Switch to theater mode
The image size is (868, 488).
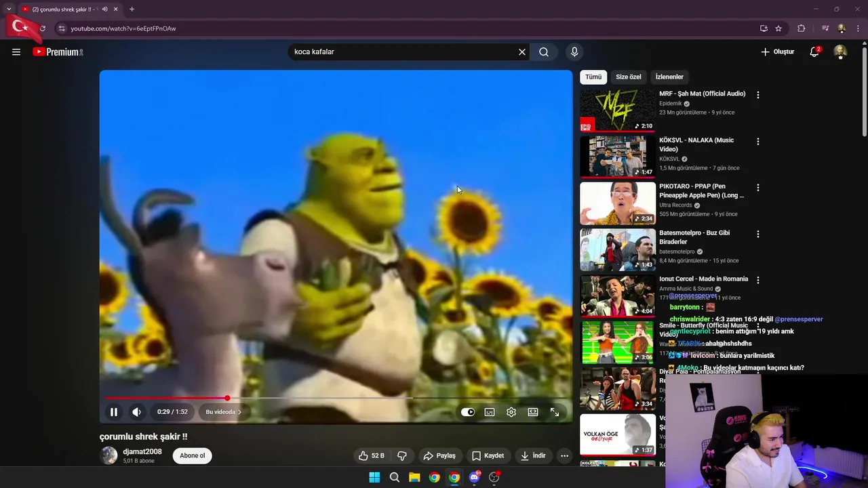[x=533, y=411]
